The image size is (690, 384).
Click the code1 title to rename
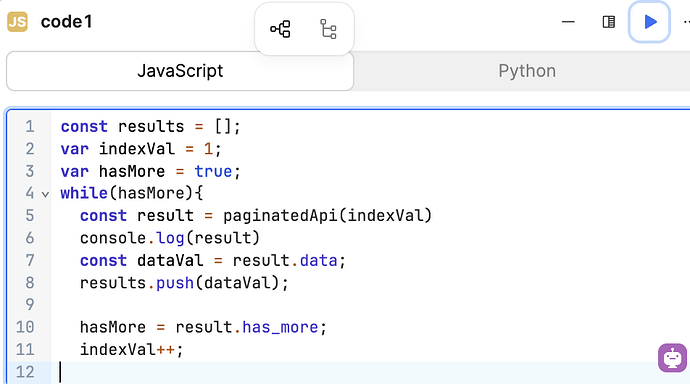66,22
